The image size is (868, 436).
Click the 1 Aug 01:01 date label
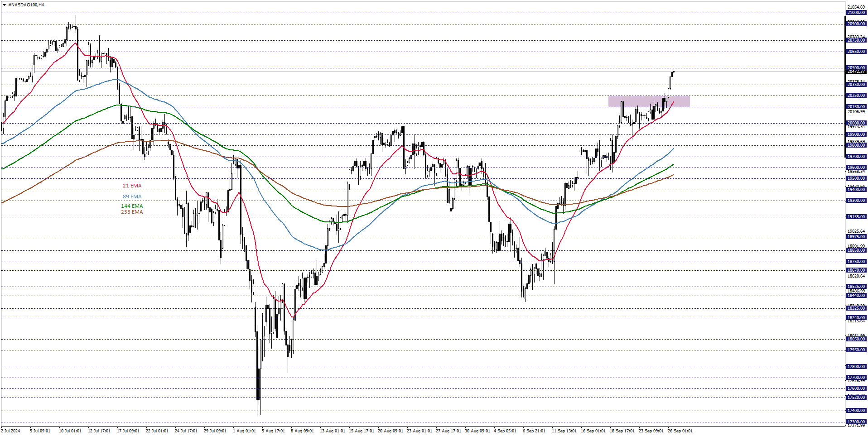tap(244, 431)
